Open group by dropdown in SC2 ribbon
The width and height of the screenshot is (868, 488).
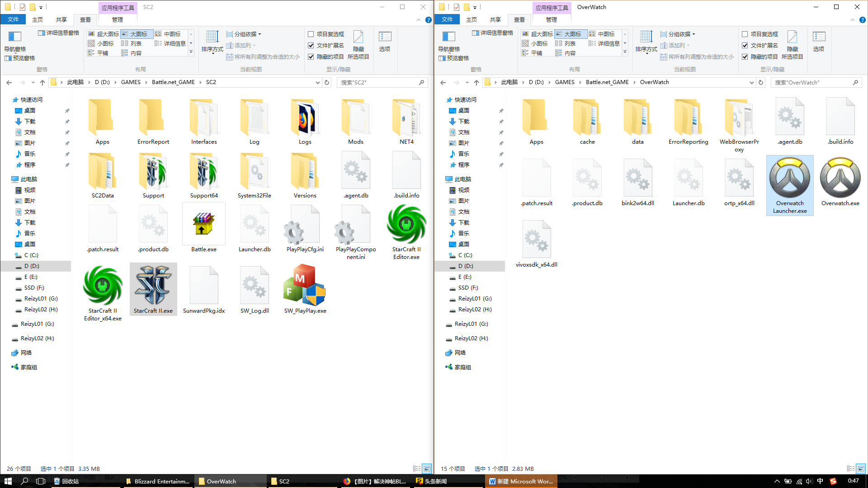pyautogui.click(x=244, y=34)
